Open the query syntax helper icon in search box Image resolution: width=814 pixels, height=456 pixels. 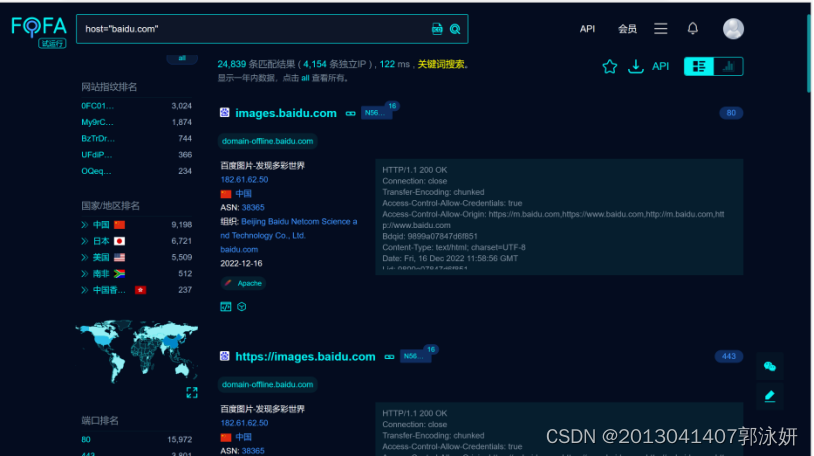coord(437,29)
